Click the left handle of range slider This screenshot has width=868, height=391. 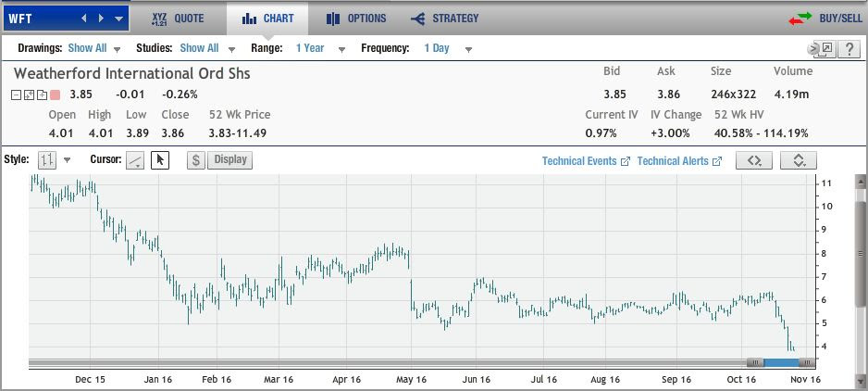click(x=754, y=362)
